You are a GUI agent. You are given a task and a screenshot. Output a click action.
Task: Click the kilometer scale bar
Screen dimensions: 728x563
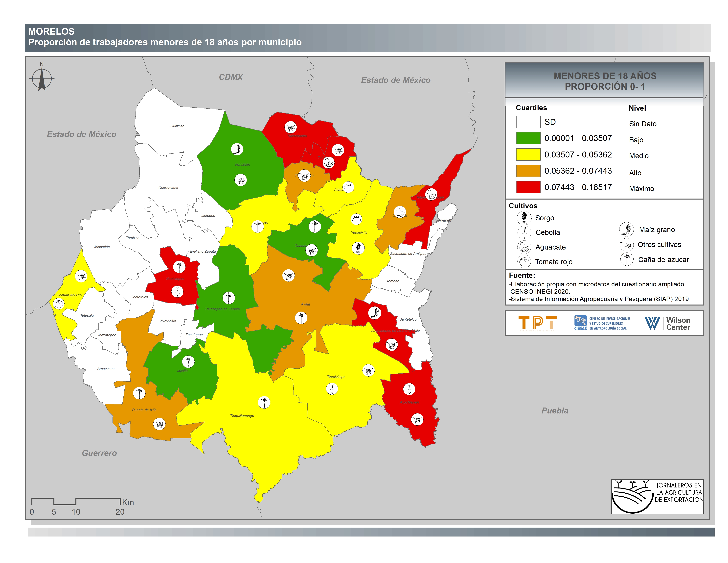76,501
